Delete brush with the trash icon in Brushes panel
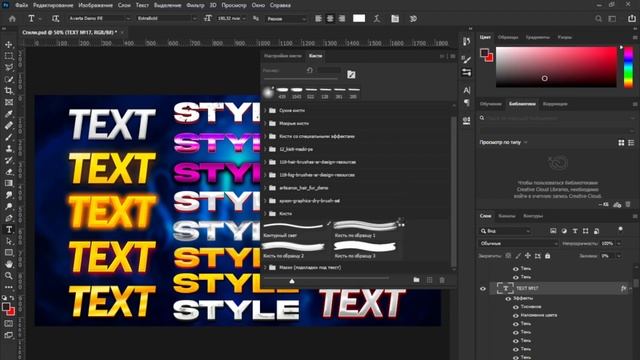 coord(442,280)
